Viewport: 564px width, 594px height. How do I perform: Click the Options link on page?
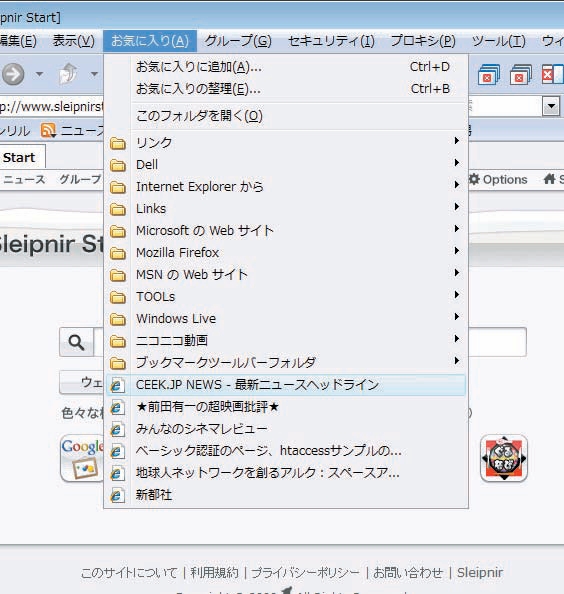(505, 179)
